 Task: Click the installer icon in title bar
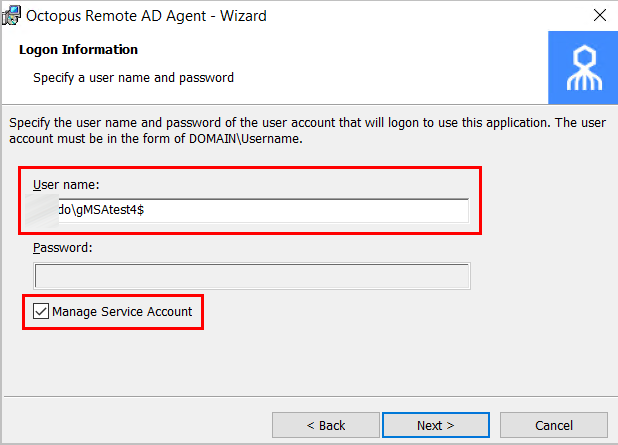tap(11, 15)
